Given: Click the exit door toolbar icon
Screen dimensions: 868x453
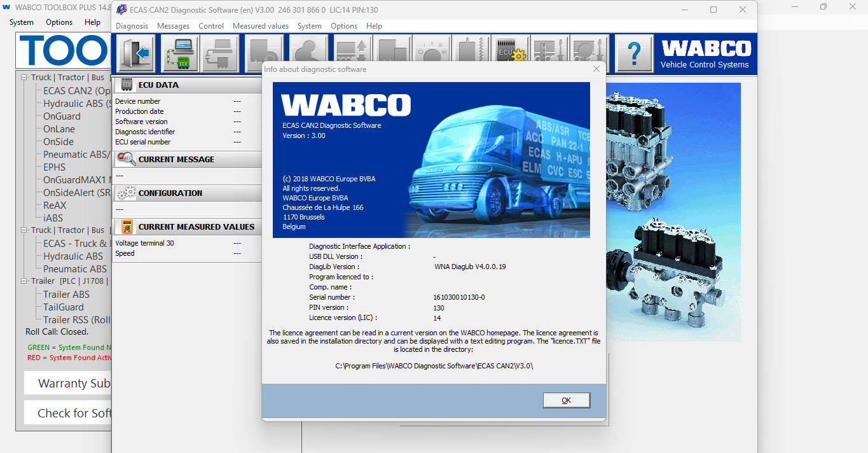Looking at the screenshot, I should pyautogui.click(x=137, y=53).
